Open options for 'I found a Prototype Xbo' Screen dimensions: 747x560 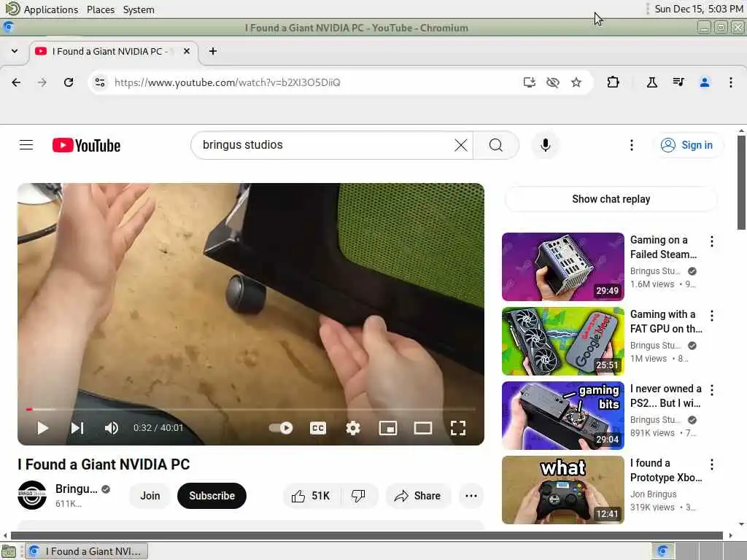[x=712, y=464]
